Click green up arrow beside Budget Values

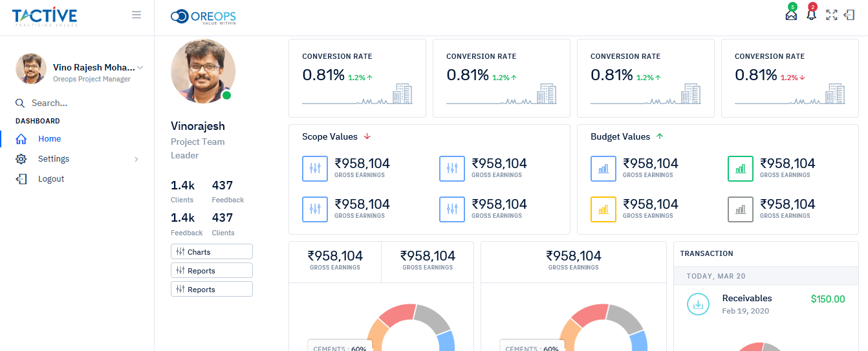pos(660,136)
